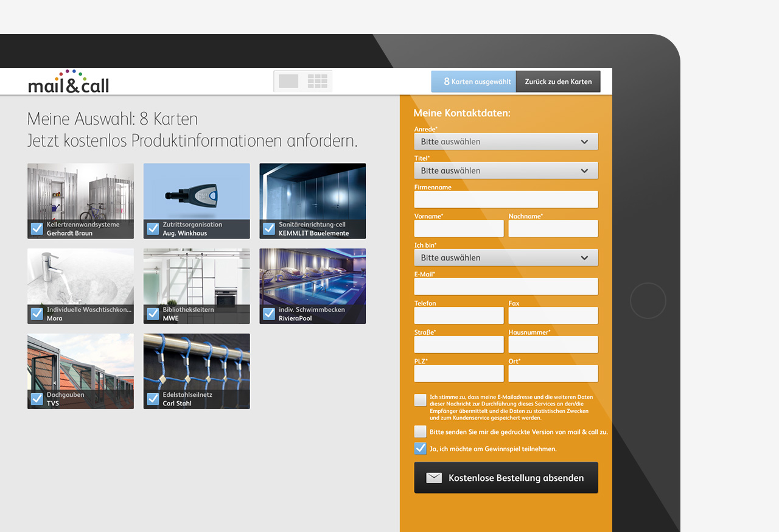
Task: Click Zurück zu den Karten button
Action: [x=558, y=82]
